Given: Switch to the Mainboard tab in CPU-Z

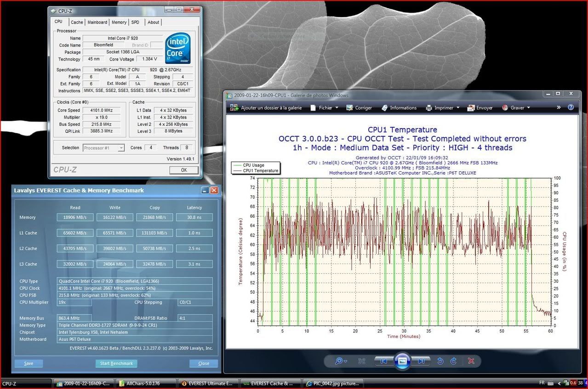Looking at the screenshot, I should click(97, 22).
